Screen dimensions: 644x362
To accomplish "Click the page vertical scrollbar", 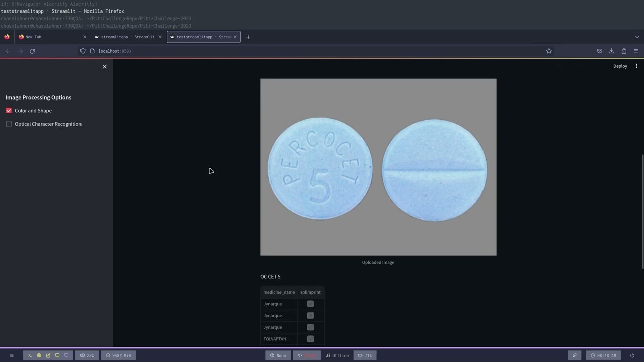I will click(642, 211).
